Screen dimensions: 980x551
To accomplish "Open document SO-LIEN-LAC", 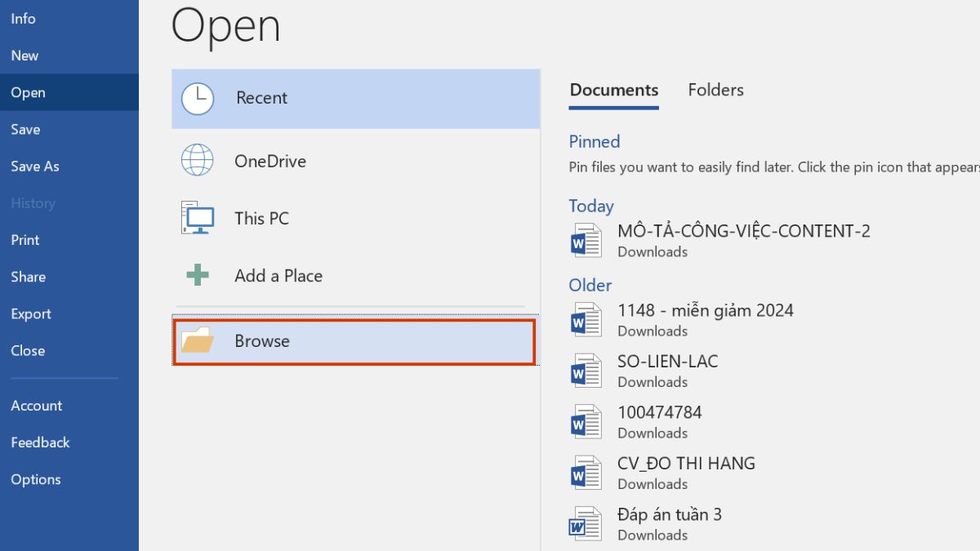I will 668,361.
